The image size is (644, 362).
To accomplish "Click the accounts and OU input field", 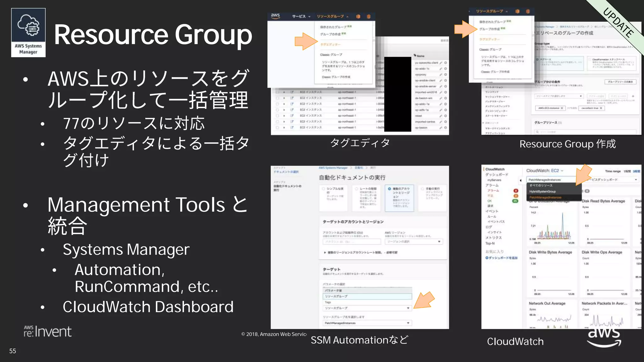I will click(352, 242).
